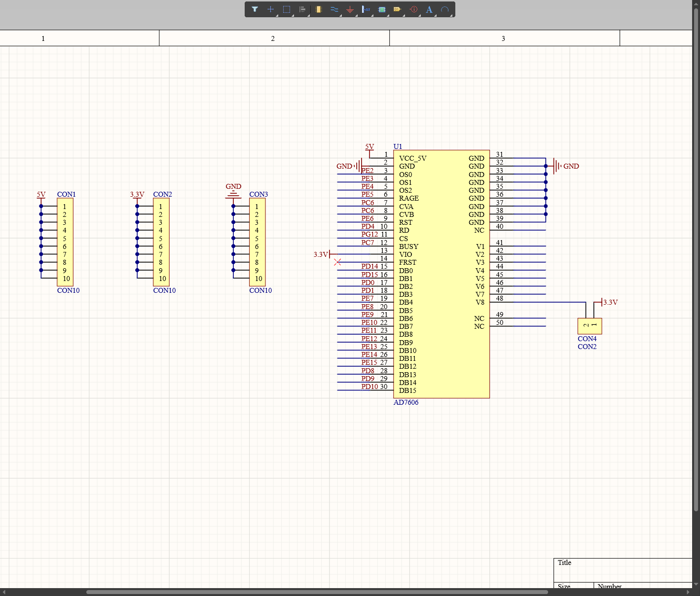Select the Arc drawing tool
This screenshot has height=596, width=700.
pos(445,9)
